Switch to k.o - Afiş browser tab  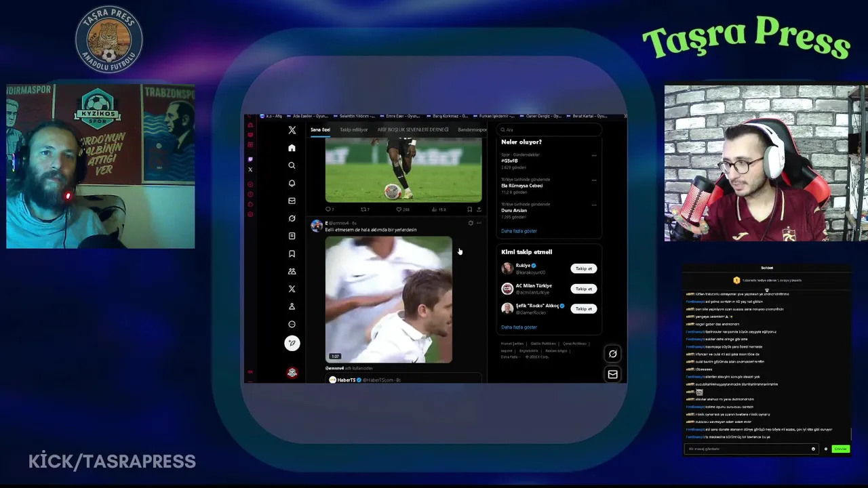click(x=271, y=116)
